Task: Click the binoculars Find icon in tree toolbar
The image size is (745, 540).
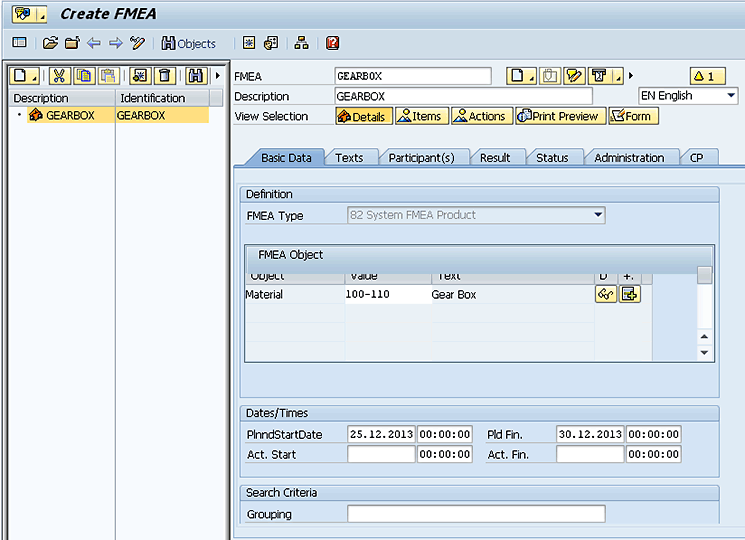Action: (x=196, y=76)
